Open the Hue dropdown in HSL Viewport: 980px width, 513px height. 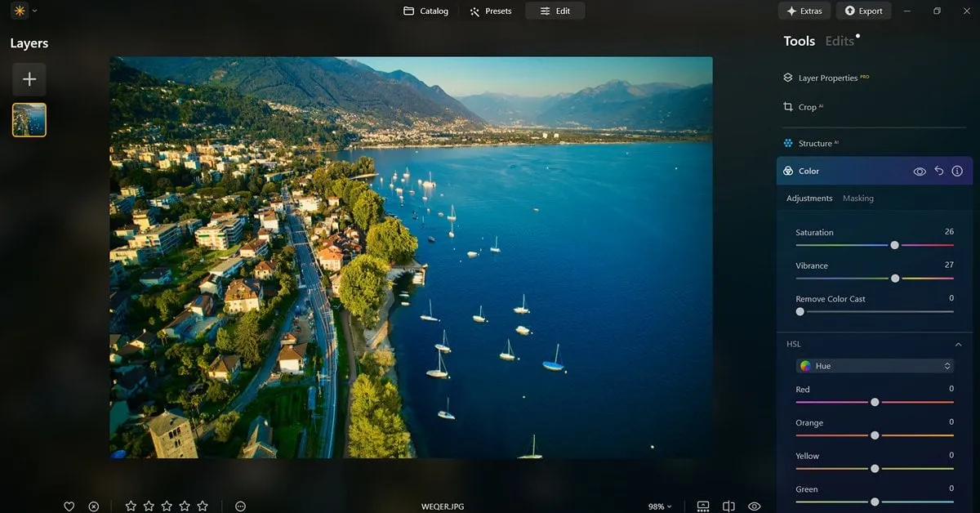click(875, 366)
